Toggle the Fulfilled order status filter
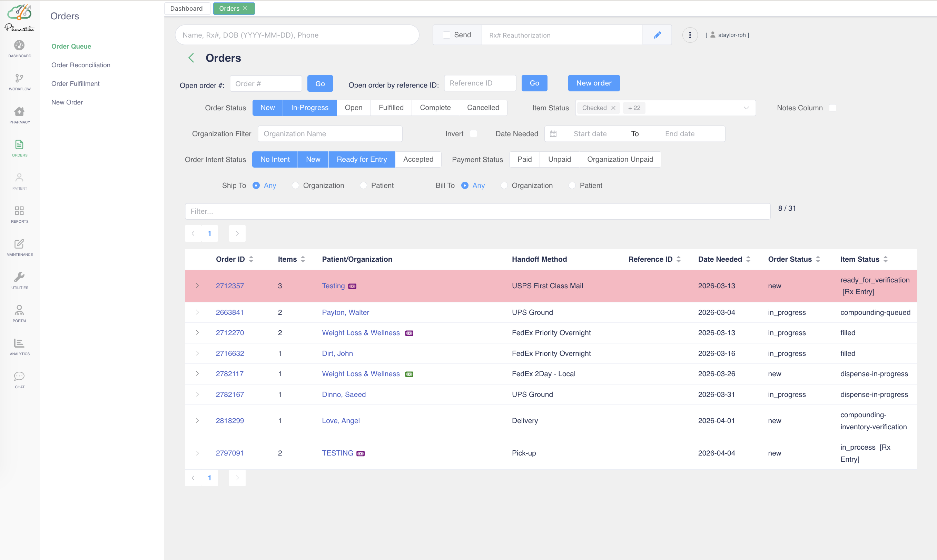The height and width of the screenshot is (560, 937). (x=391, y=108)
